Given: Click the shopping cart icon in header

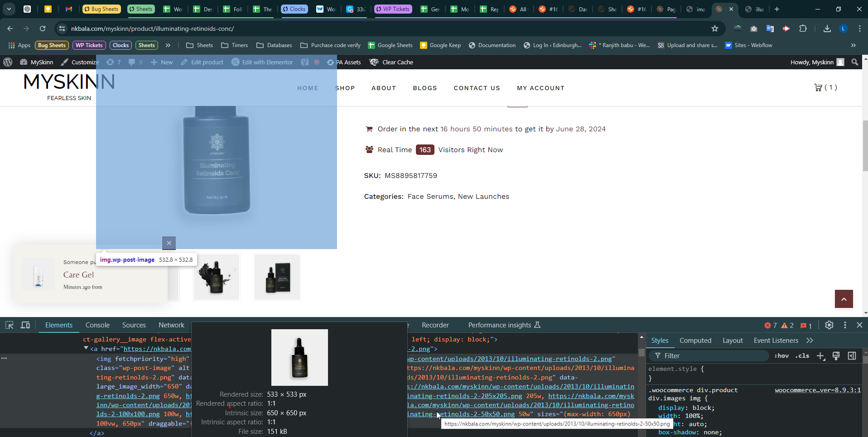Looking at the screenshot, I should click(x=818, y=87).
